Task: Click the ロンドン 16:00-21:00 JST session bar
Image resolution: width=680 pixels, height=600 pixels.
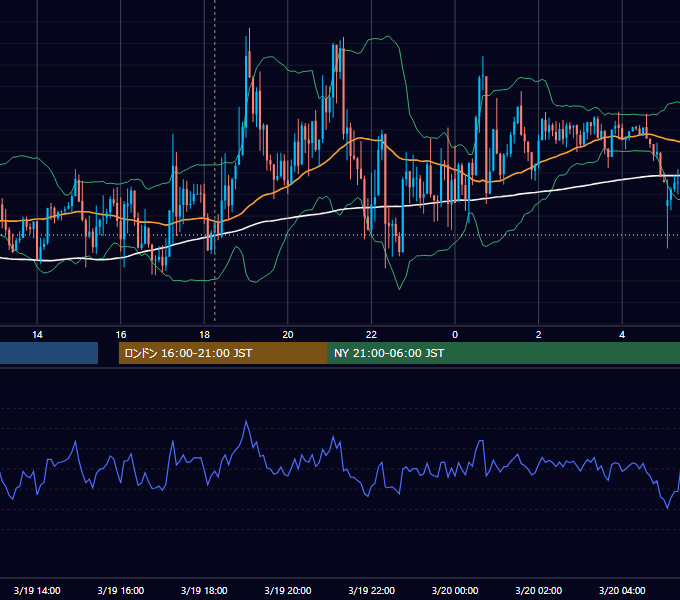Action: (x=223, y=353)
